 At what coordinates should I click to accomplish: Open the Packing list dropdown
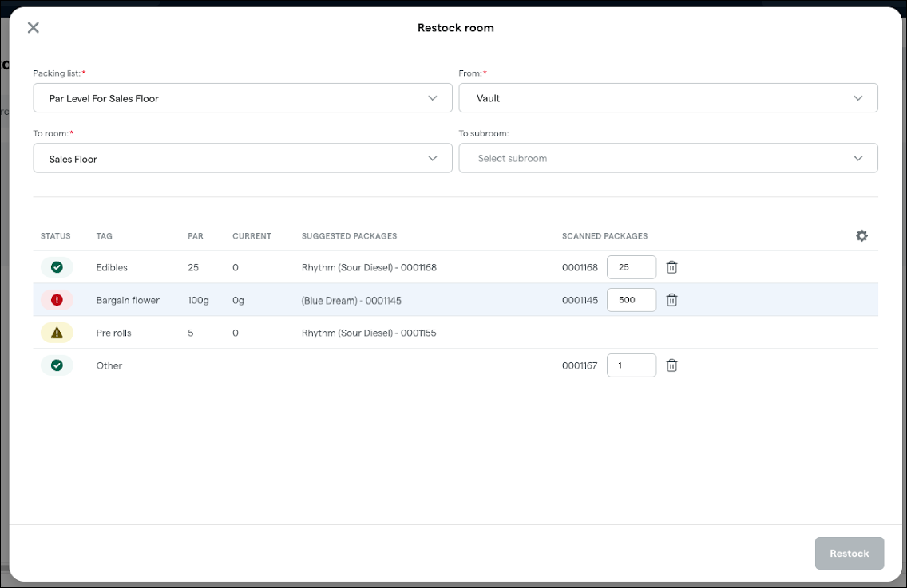pos(243,97)
